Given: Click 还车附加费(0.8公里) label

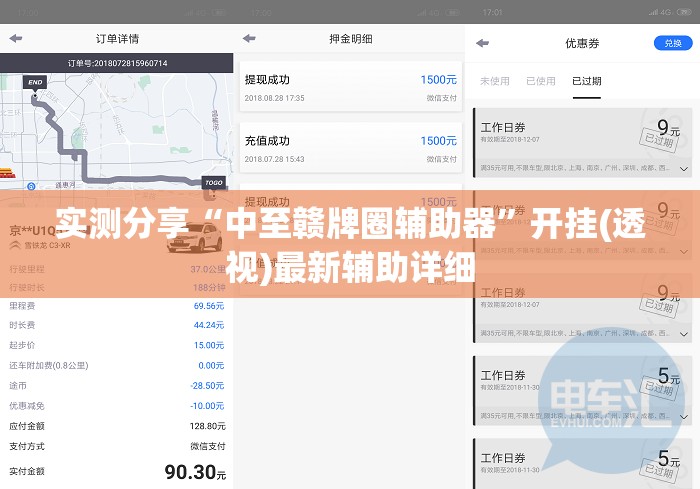Looking at the screenshot, I should coord(49,365).
